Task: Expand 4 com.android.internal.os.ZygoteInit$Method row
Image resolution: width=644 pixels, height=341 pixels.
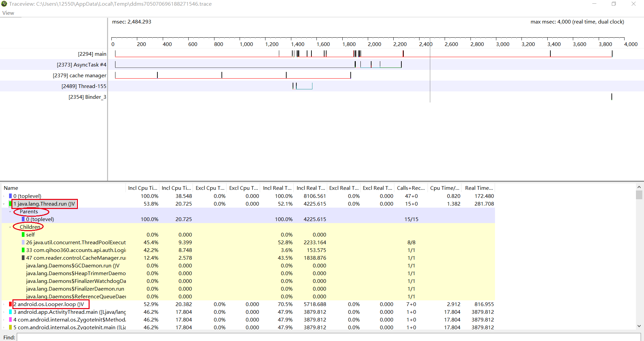Action: coord(4,320)
